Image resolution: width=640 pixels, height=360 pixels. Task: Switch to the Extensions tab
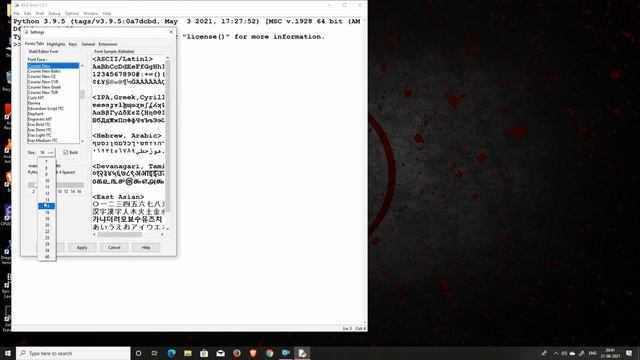(x=108, y=44)
